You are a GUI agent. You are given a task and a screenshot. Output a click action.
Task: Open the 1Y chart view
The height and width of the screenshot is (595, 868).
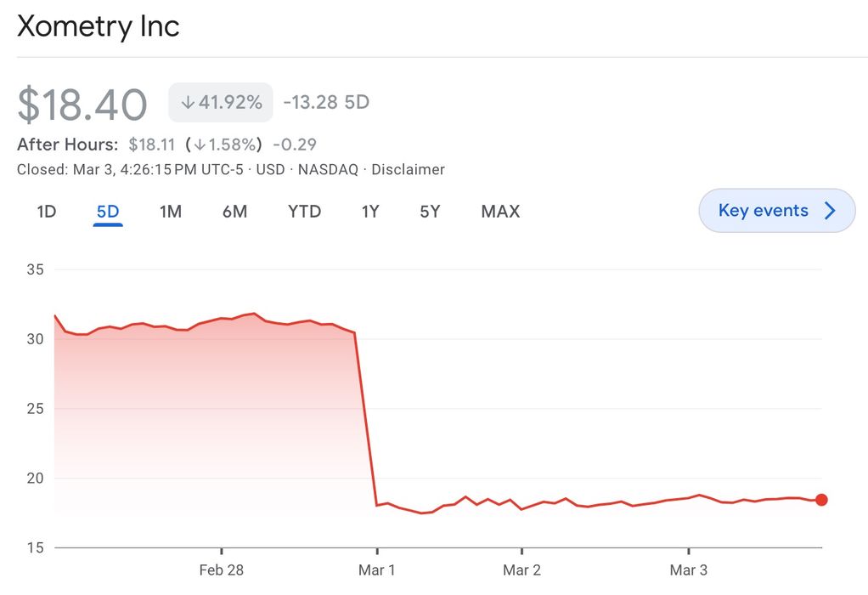click(x=370, y=211)
